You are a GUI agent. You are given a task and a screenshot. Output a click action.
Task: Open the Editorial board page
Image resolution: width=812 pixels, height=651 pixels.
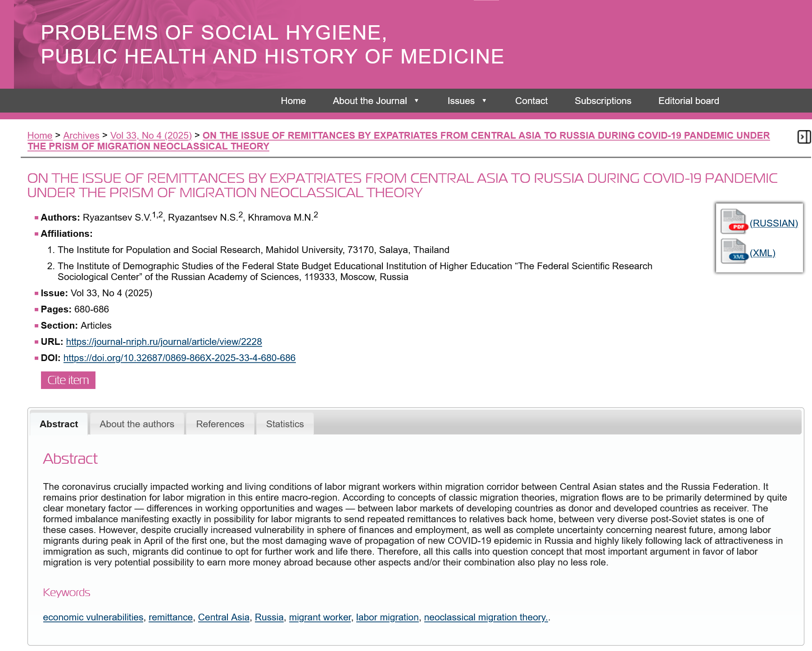pyautogui.click(x=688, y=101)
